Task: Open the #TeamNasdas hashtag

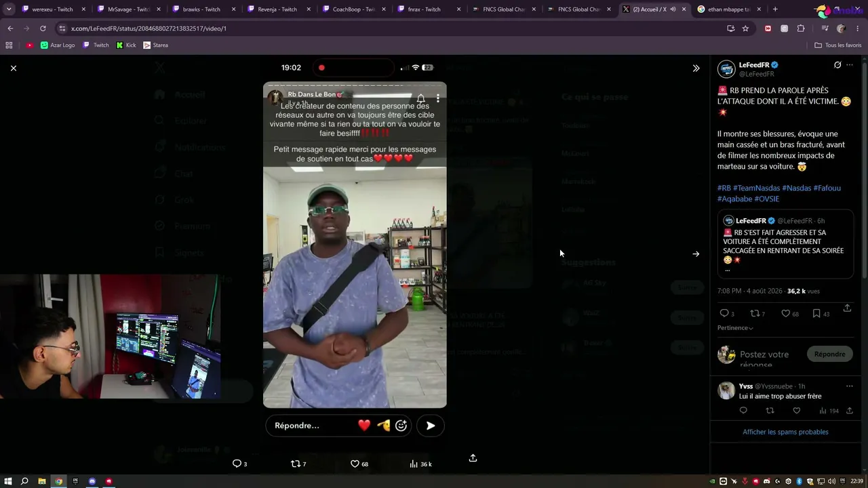Action: pyautogui.click(x=757, y=188)
